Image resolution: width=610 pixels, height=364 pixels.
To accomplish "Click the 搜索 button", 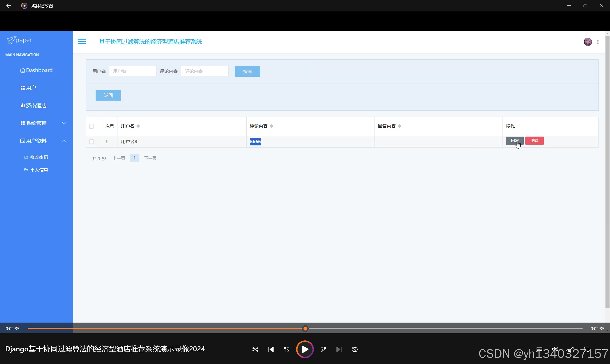I will [x=247, y=71].
